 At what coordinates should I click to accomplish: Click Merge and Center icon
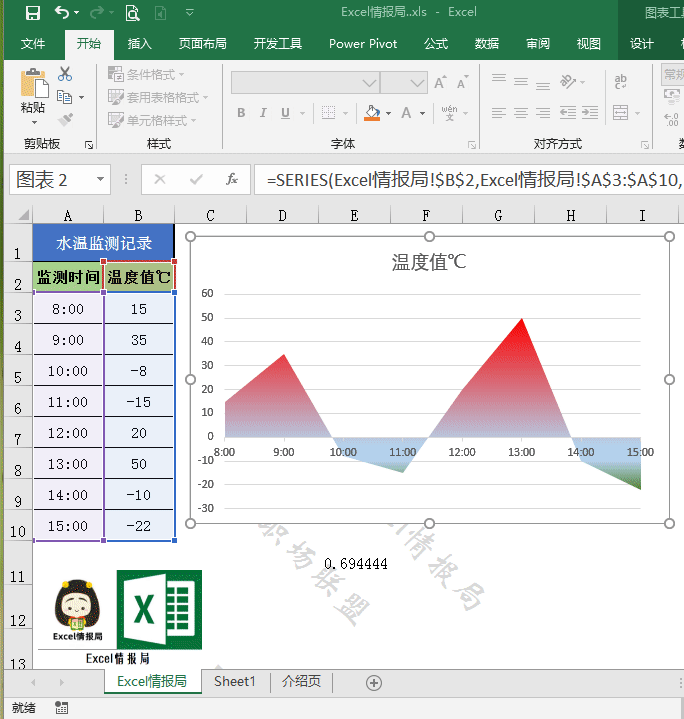620,113
